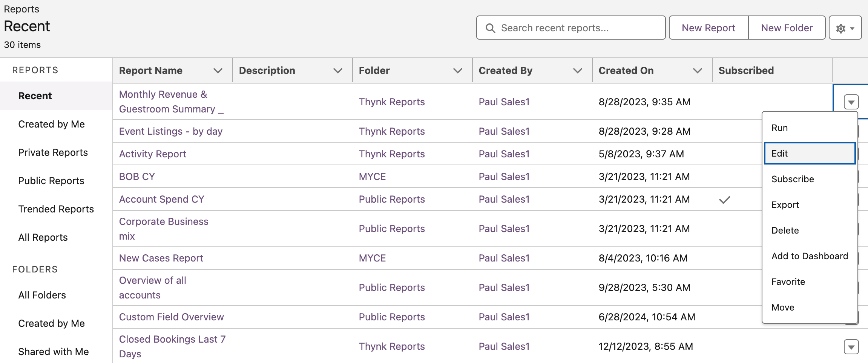868x363 pixels.
Task: Click created date 6/28/2024, 10:54 AM
Action: [647, 317]
